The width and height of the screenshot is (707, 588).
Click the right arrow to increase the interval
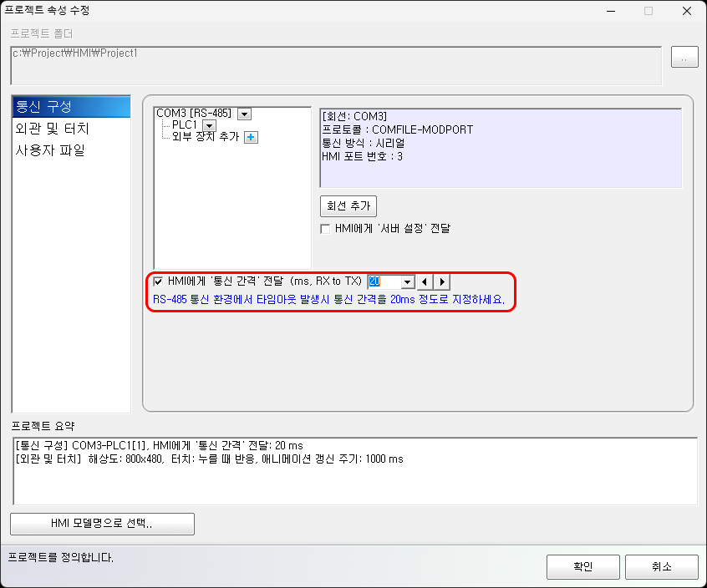click(x=442, y=282)
